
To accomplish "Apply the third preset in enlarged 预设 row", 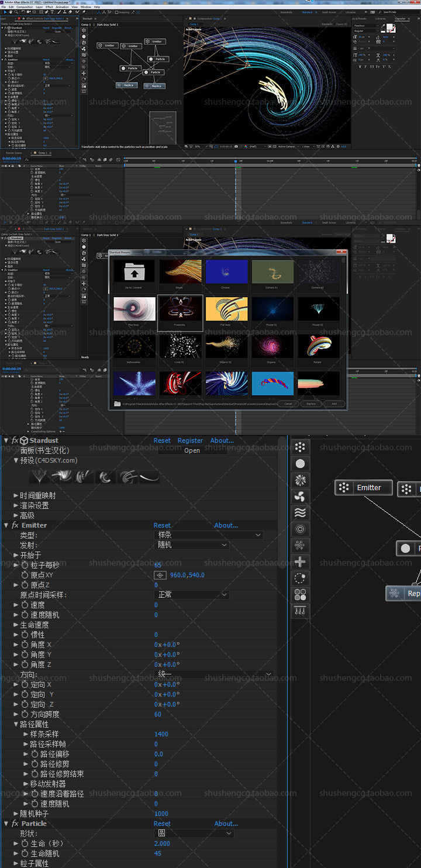I will pos(83,477).
